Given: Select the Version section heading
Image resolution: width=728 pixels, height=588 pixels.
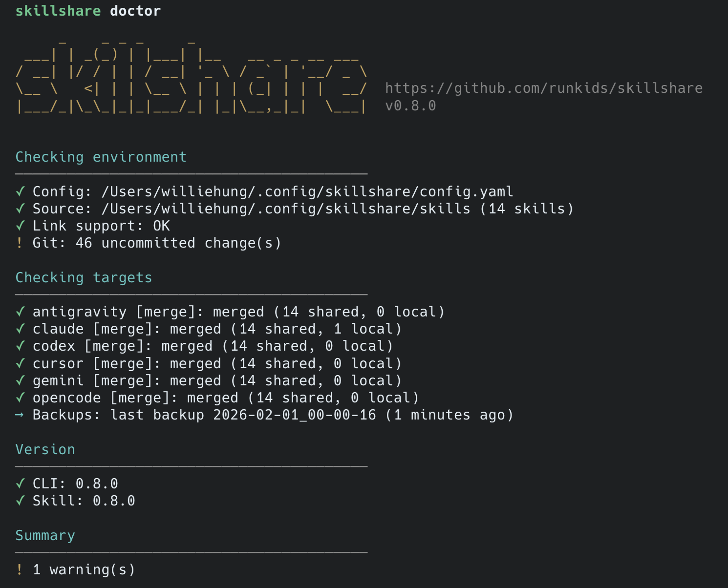Looking at the screenshot, I should pyautogui.click(x=45, y=449).
